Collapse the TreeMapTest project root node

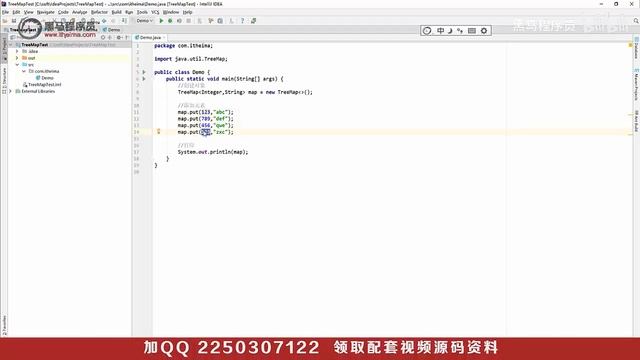(11, 44)
